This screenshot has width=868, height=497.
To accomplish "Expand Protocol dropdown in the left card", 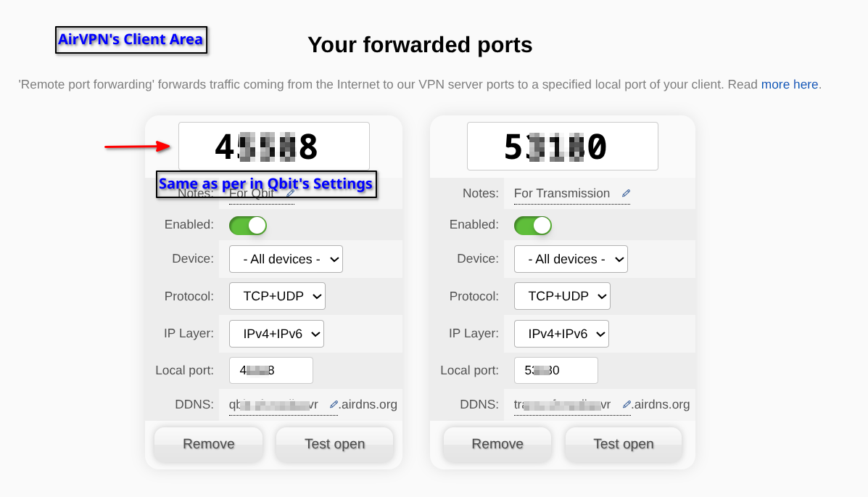I will pos(277,296).
